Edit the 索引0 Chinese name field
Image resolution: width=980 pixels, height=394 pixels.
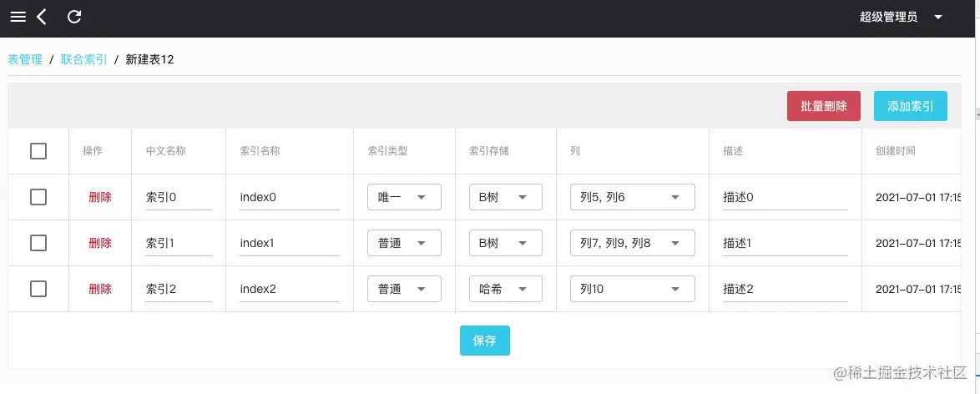[179, 197]
